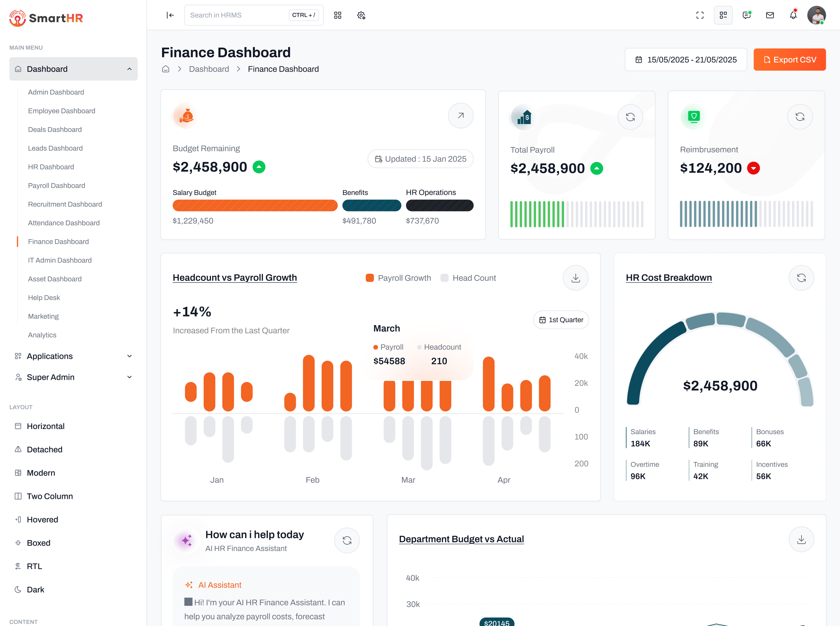
Task: Collapse the Dashboard menu section
Action: [130, 68]
